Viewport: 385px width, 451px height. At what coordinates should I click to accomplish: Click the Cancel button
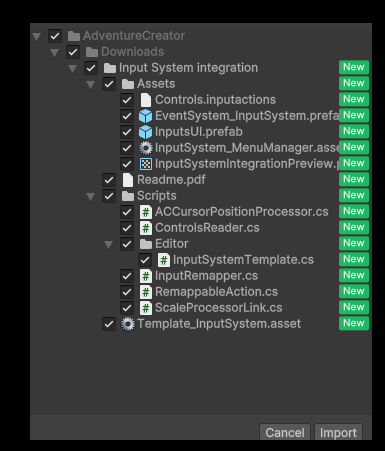tap(285, 432)
